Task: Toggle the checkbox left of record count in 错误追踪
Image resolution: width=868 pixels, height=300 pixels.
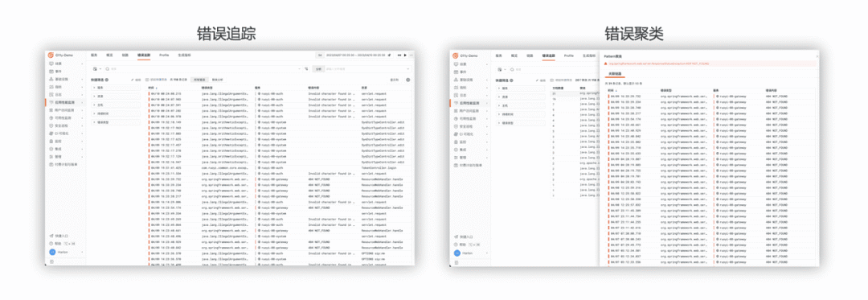Action: pos(147,80)
